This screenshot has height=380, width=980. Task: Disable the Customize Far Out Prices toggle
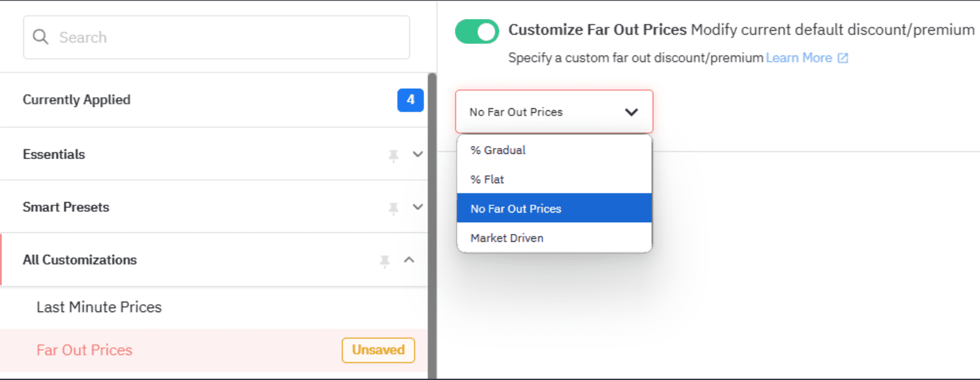tap(476, 31)
